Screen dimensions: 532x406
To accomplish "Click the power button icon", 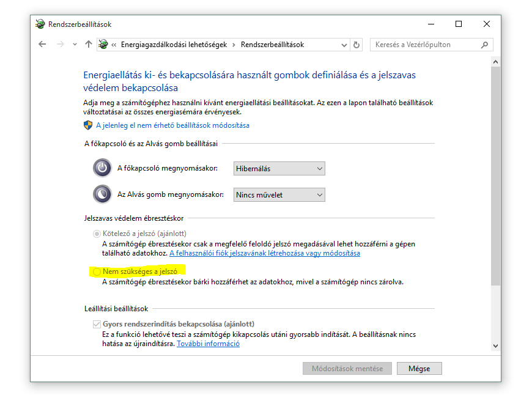I will 102,168.
